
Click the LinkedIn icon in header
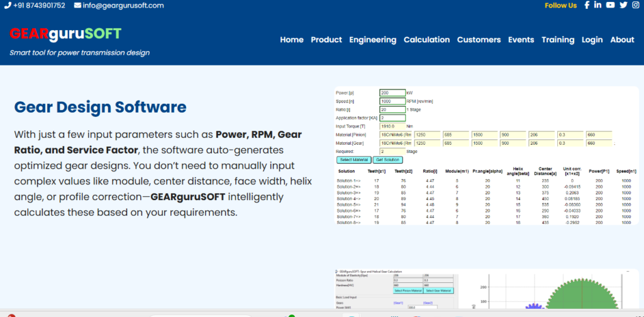pos(598,5)
